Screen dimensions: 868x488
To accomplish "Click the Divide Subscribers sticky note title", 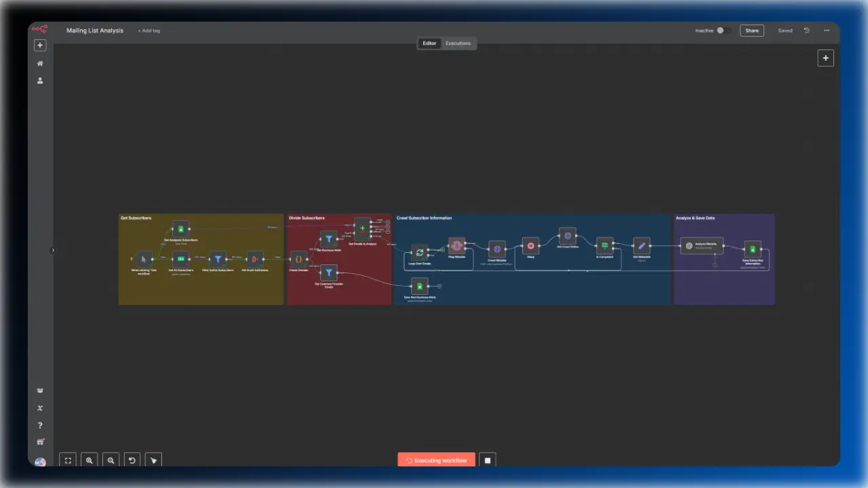I will 307,218.
